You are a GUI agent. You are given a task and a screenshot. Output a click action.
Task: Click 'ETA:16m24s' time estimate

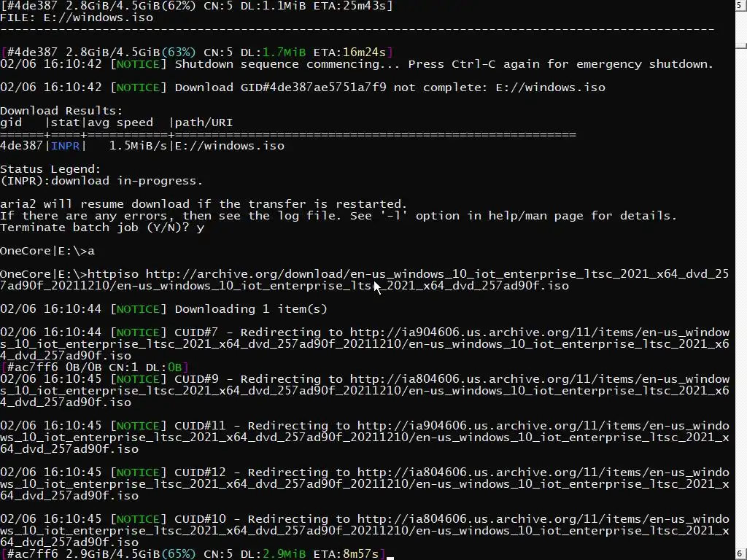(349, 52)
